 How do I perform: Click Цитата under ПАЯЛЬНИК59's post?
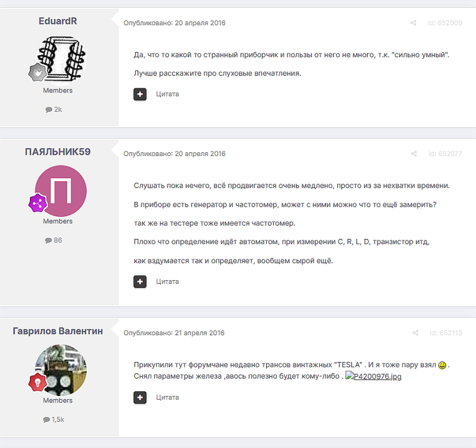click(x=167, y=281)
